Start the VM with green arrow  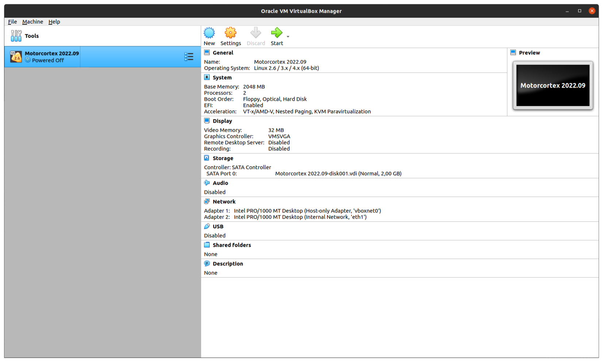277,33
